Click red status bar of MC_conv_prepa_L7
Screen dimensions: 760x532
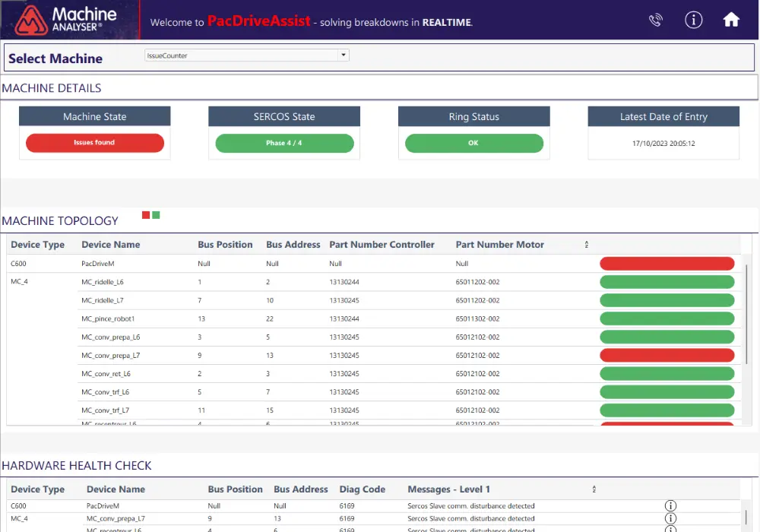667,356
